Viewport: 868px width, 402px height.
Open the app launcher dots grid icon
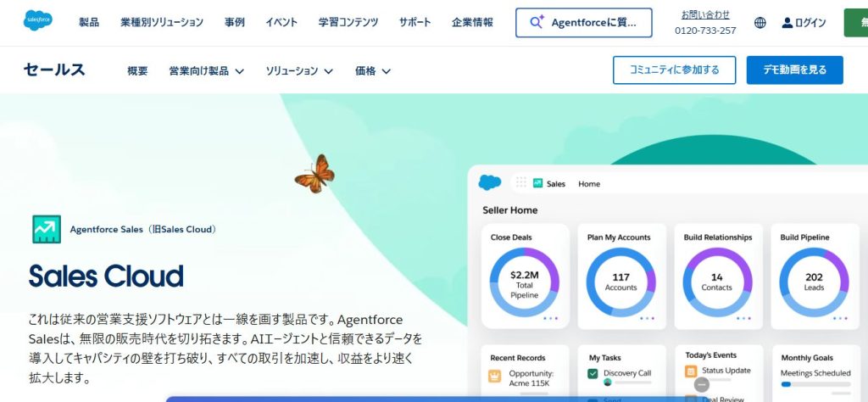[x=521, y=182]
